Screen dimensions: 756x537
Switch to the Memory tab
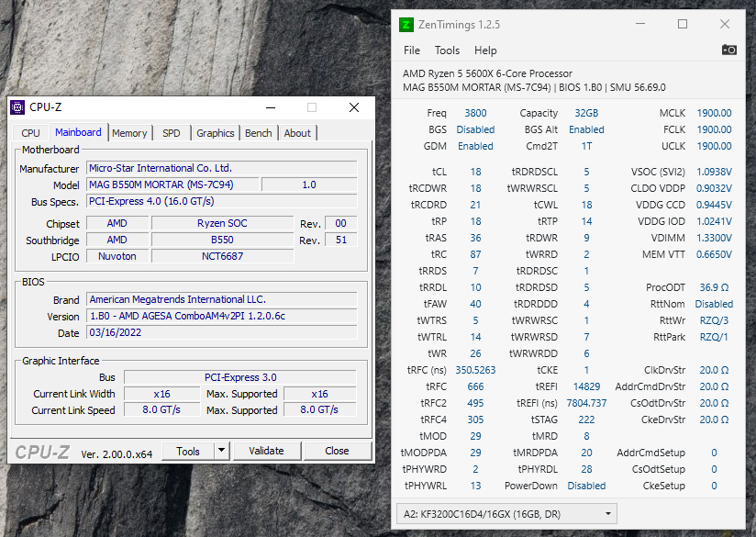click(x=129, y=133)
